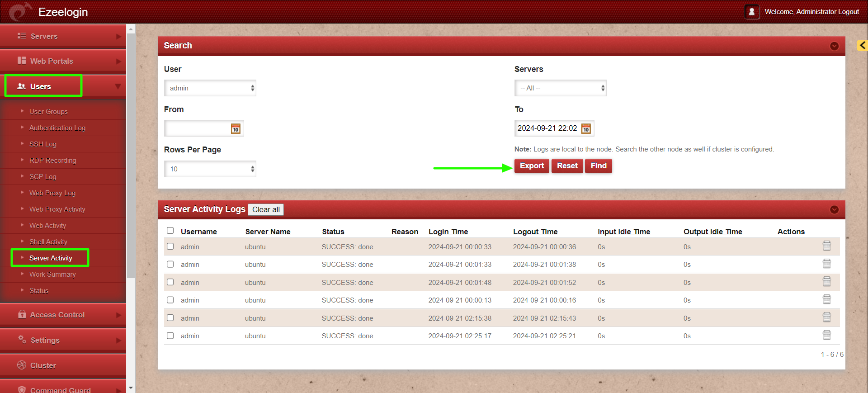
Task: Click the details icon for first log row
Action: [x=826, y=246]
